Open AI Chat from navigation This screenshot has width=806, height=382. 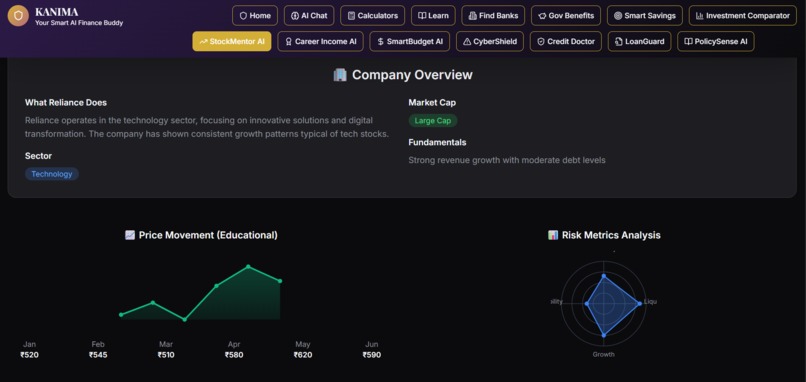[x=309, y=15]
